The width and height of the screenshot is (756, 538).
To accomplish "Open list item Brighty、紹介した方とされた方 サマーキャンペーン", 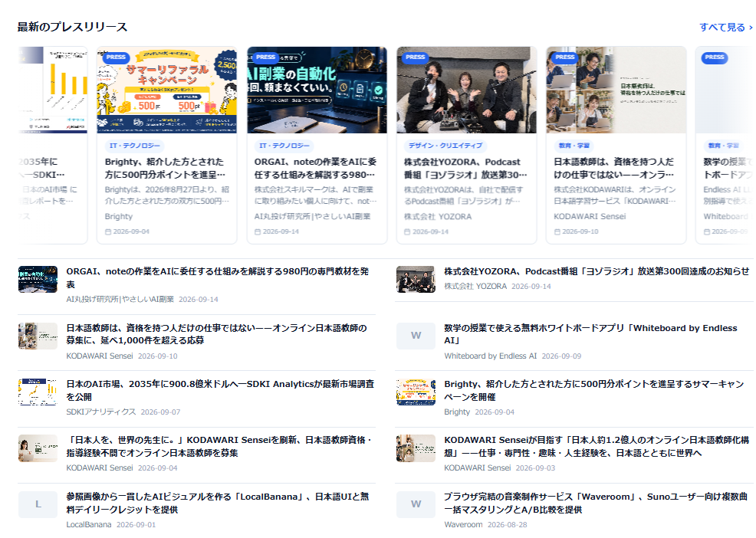I will pyautogui.click(x=594, y=391).
